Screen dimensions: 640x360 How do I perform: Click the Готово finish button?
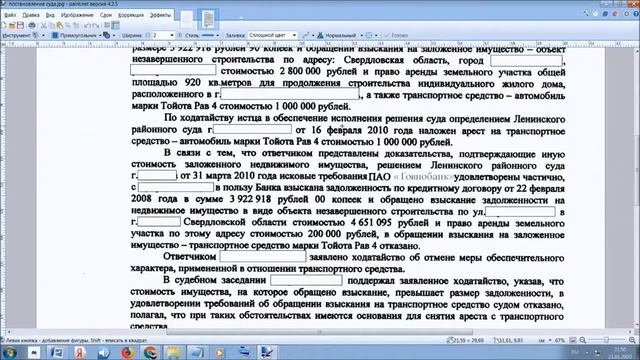click(x=396, y=36)
